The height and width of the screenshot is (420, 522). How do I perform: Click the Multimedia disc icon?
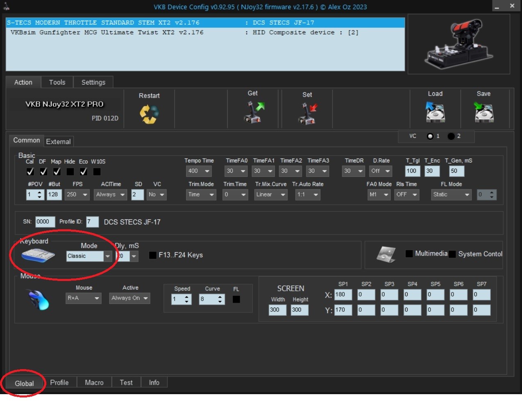pyautogui.click(x=386, y=254)
